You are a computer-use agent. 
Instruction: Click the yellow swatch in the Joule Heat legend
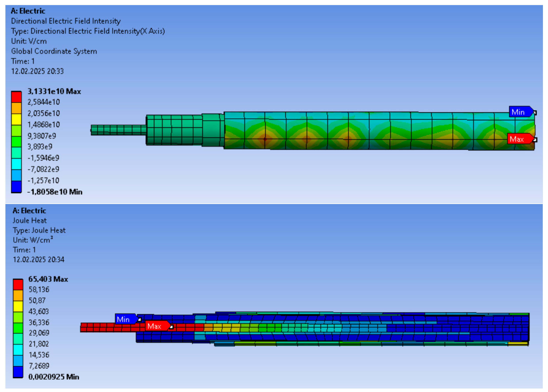[x=18, y=306]
